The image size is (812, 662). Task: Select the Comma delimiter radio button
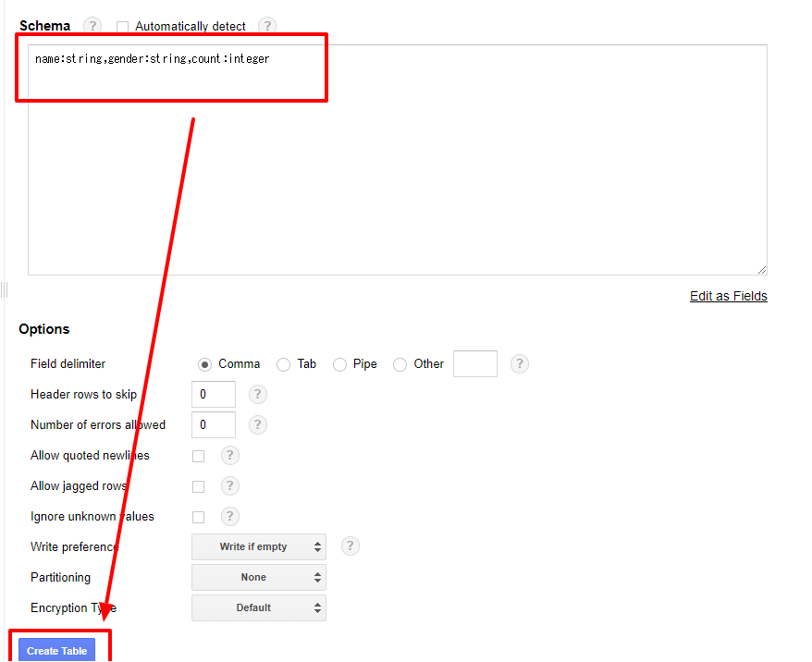click(x=204, y=364)
